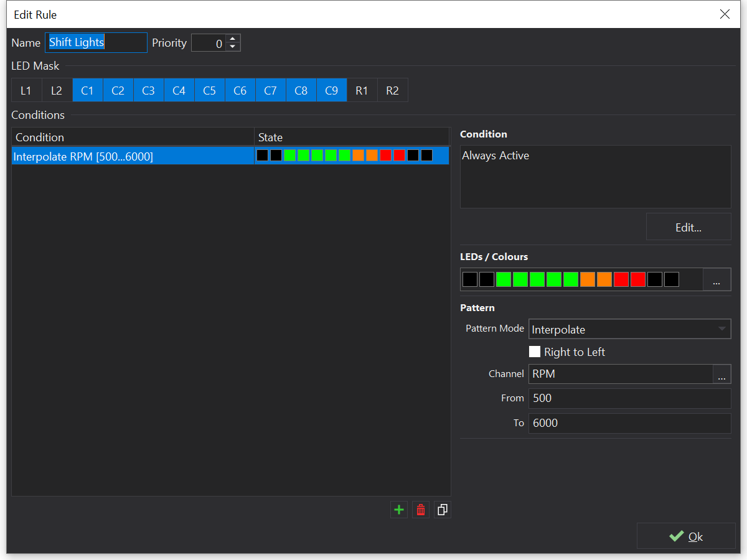Click the green plus add condition icon
The width and height of the screenshot is (747, 560).
[x=399, y=510]
